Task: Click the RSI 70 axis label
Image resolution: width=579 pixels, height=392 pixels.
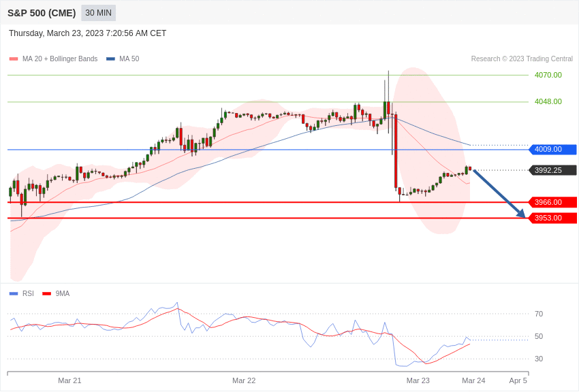Action: [539, 314]
